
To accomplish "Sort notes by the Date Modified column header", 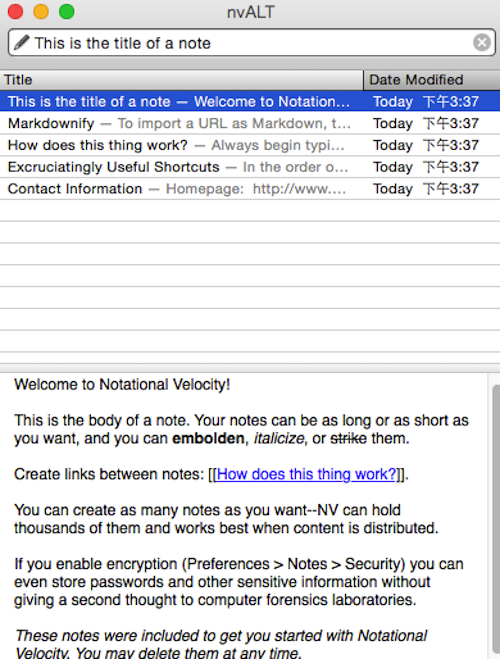I will (432, 80).
